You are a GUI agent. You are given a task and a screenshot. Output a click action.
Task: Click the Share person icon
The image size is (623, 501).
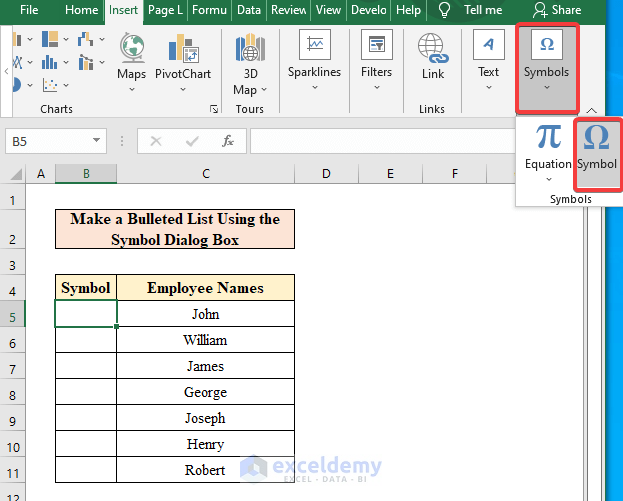point(540,10)
